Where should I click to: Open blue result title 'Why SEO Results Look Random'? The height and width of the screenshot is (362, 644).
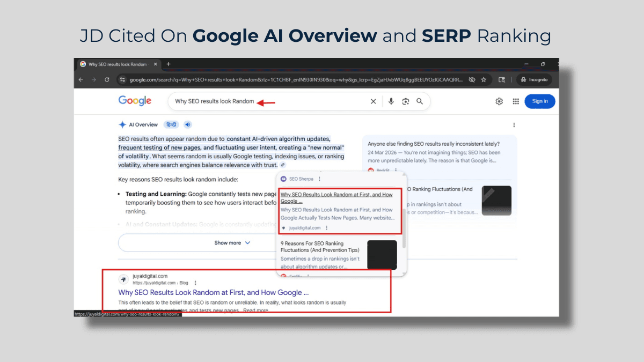click(x=214, y=293)
